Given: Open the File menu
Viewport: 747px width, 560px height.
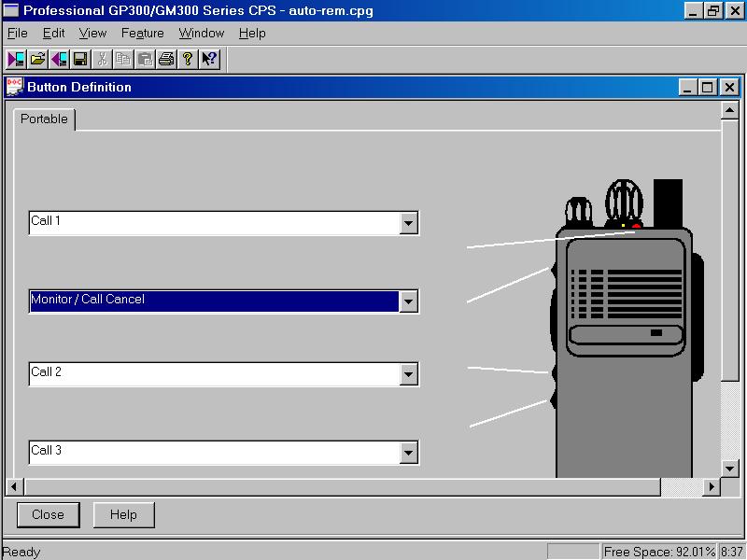Looking at the screenshot, I should point(17,34).
